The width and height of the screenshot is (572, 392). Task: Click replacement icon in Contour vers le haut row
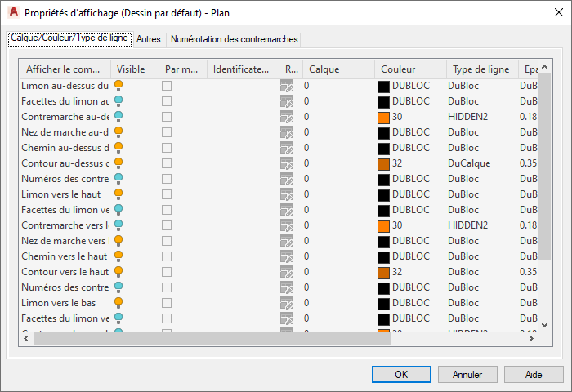click(286, 272)
